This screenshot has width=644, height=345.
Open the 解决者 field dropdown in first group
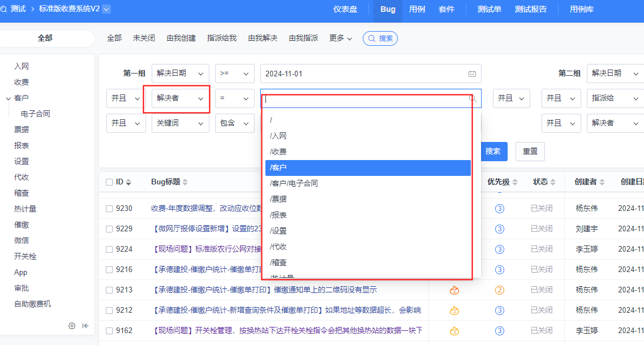coord(180,98)
